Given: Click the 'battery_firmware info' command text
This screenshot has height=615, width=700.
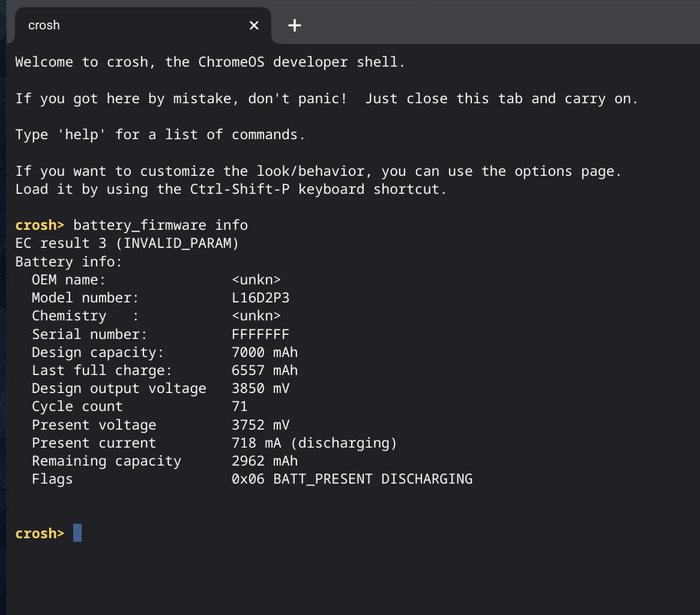Looking at the screenshot, I should tap(160, 225).
